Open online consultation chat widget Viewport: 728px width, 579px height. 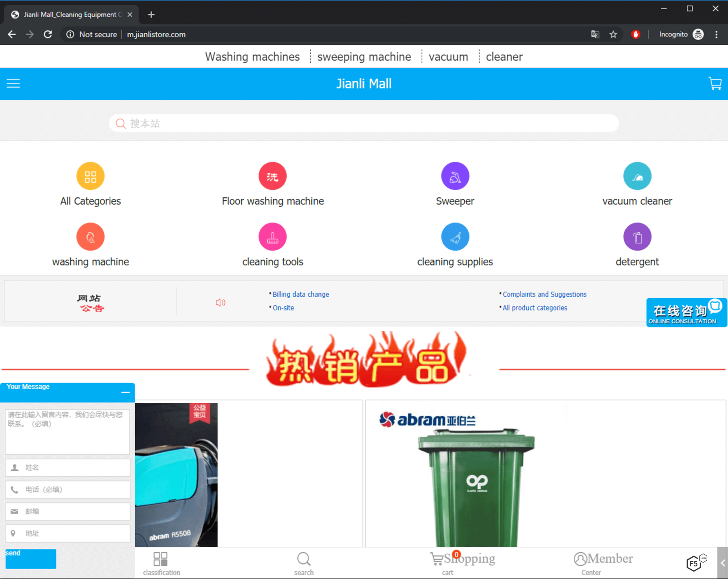(686, 312)
